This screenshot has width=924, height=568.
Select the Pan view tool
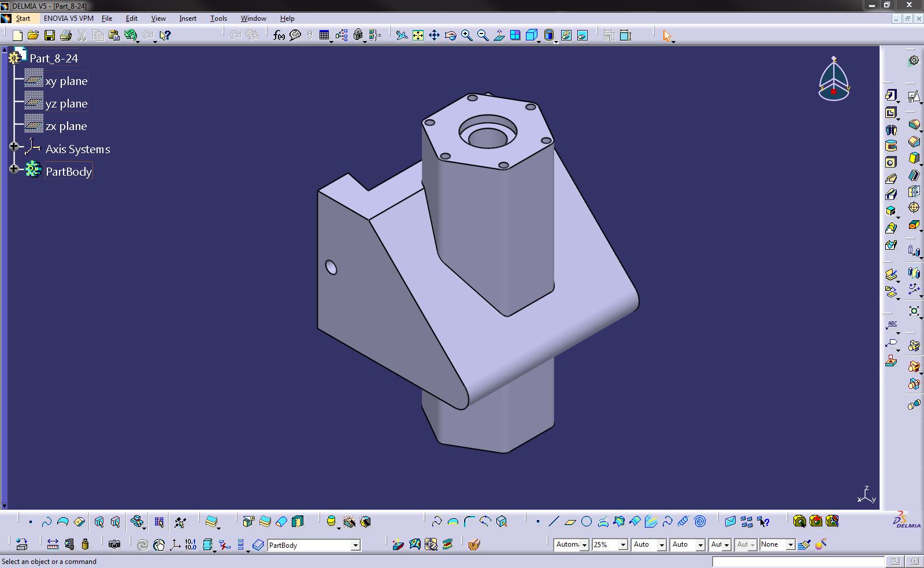click(434, 36)
